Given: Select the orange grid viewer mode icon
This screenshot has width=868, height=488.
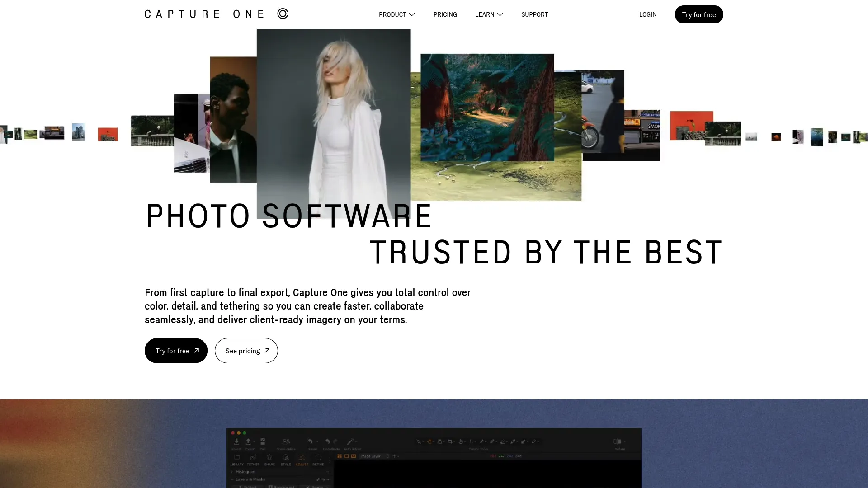Looking at the screenshot, I should click(340, 456).
